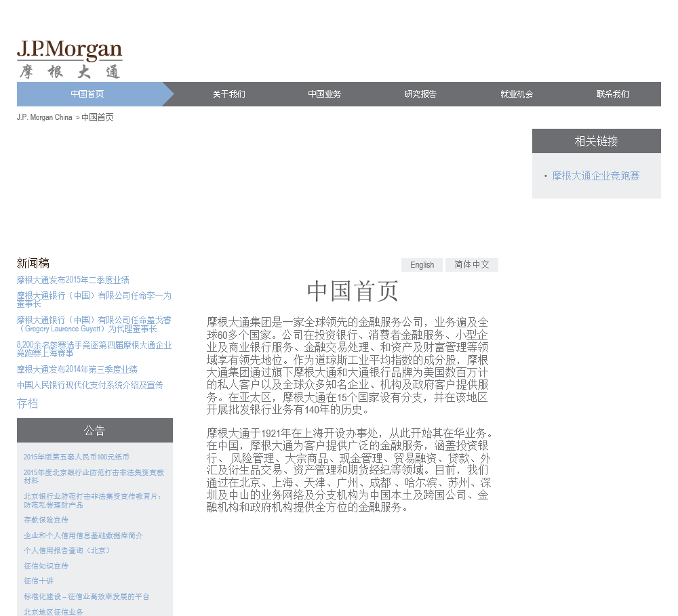Open 联系我们 in the navigation bar
Image resolution: width=678 pixels, height=616 pixels.
pos(613,94)
